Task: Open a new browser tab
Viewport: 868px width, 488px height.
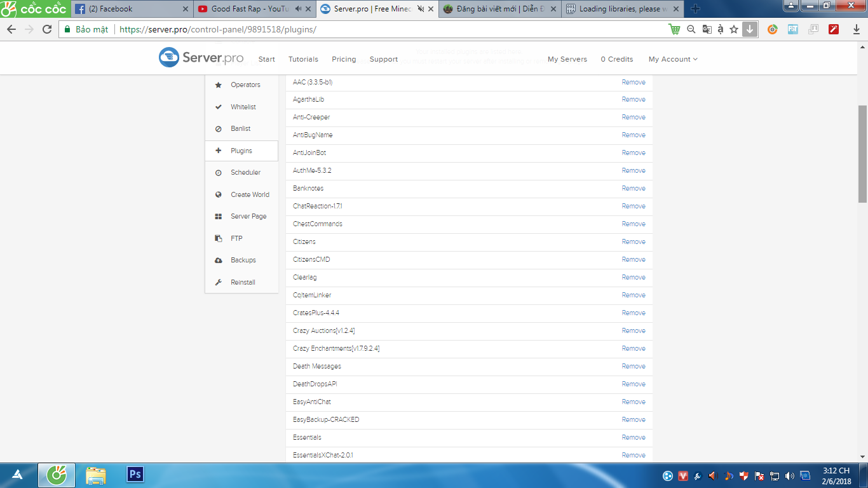Action: click(695, 9)
